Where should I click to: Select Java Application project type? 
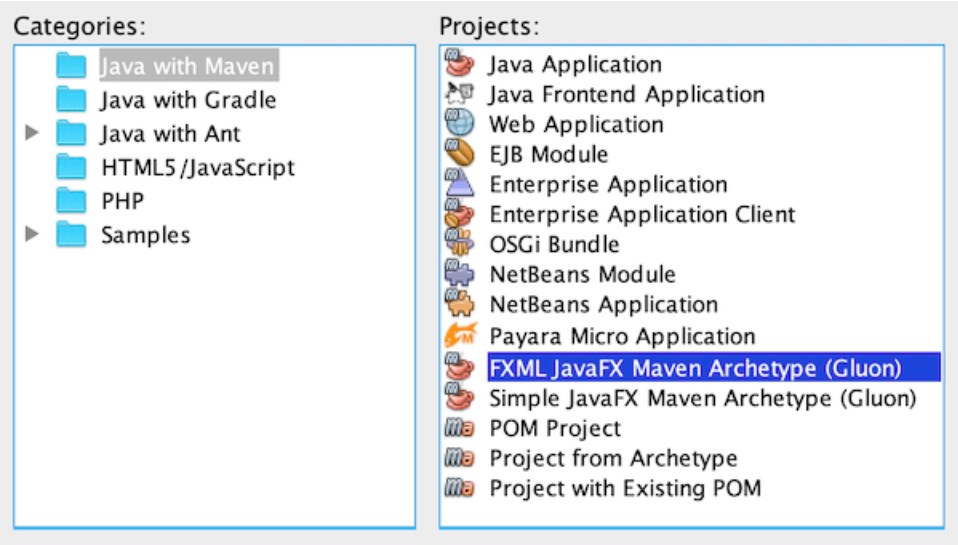(575, 64)
